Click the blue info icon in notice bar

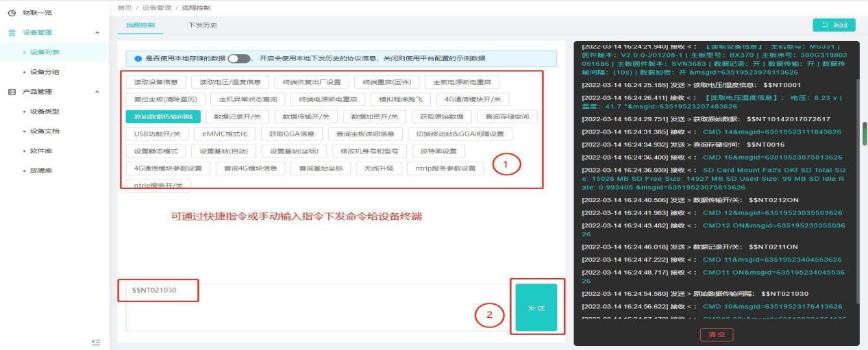[137, 58]
